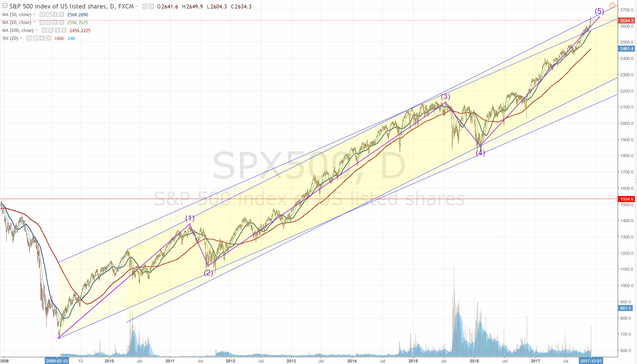Open MA (50, close) format settings
The image size is (637, 364).
point(49,15)
